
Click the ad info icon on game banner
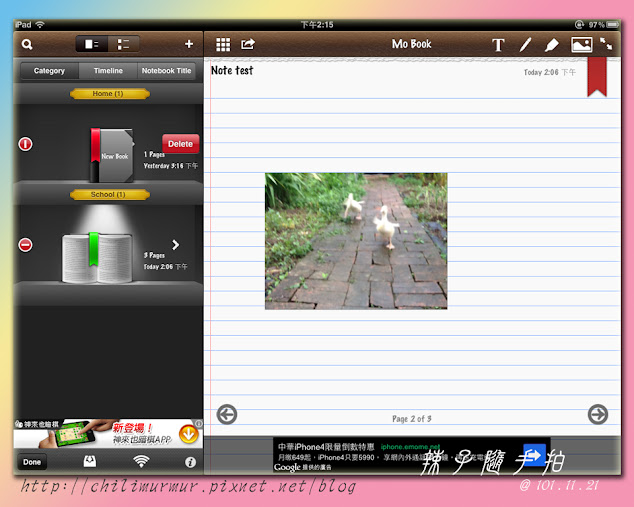pyautogui.click(x=199, y=423)
